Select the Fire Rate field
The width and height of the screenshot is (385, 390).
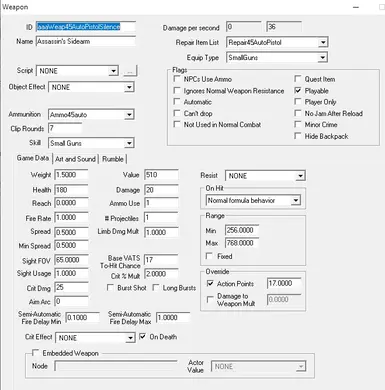tap(71, 218)
